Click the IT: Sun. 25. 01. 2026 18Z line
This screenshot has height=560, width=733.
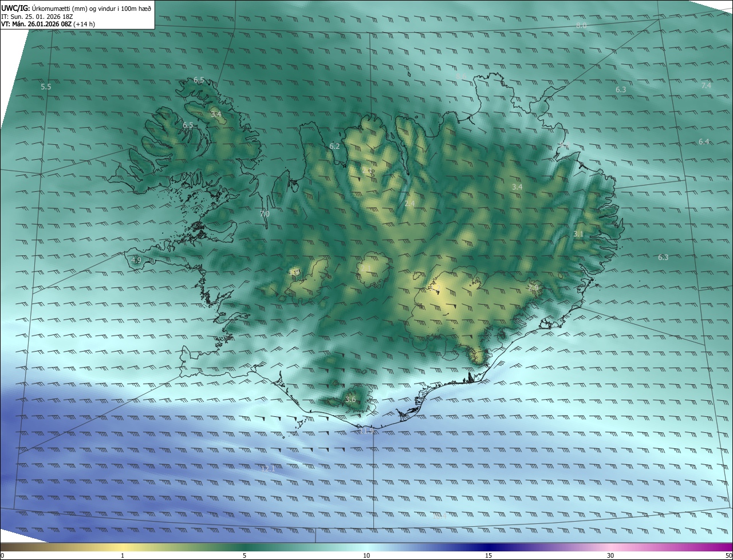point(37,16)
